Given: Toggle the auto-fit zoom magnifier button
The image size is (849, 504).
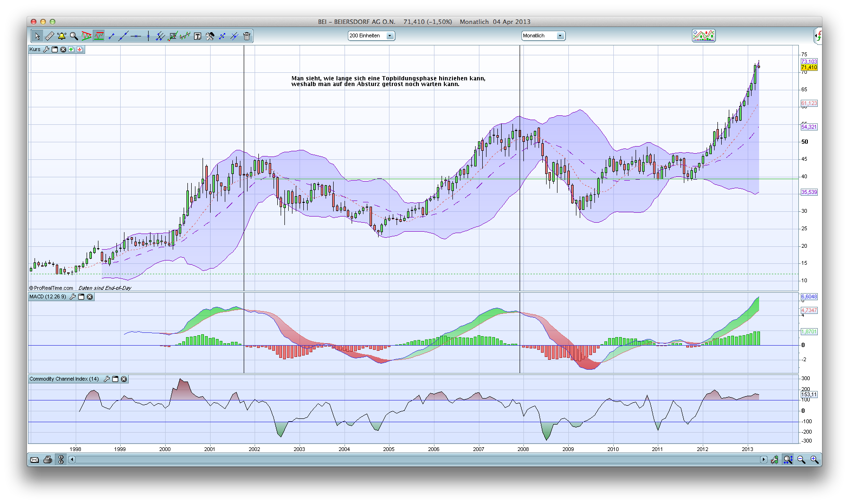Looking at the screenshot, I should click(x=788, y=460).
